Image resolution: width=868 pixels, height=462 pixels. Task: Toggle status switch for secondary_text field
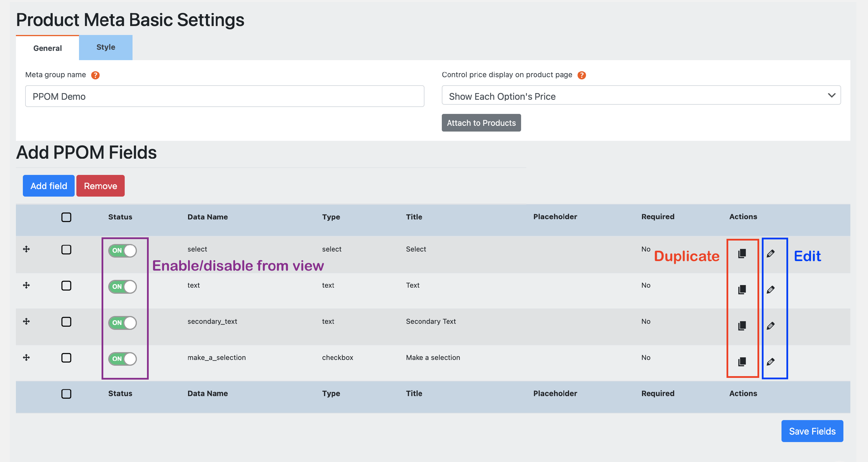point(122,323)
